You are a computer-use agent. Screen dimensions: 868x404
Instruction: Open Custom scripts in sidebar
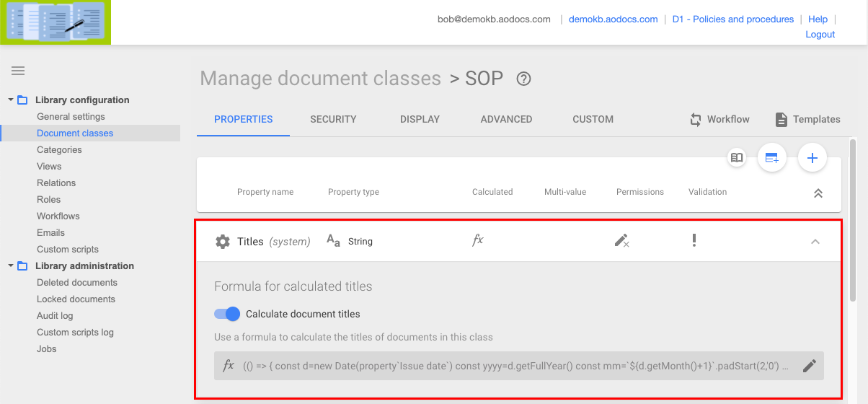click(x=68, y=250)
